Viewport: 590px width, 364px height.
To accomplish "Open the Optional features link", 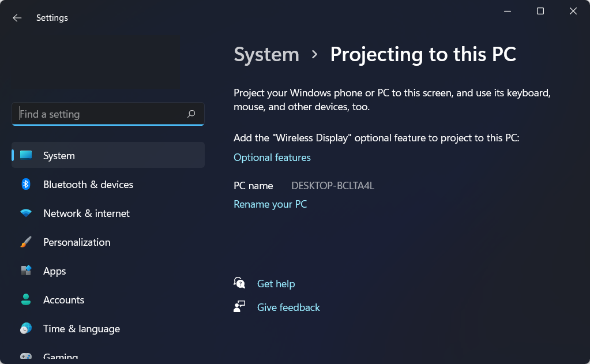I will [272, 157].
